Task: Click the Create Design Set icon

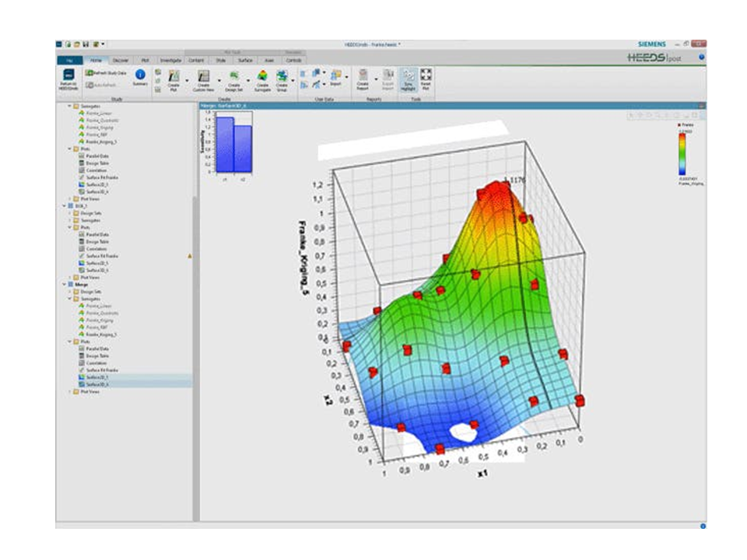Action: pos(233,75)
